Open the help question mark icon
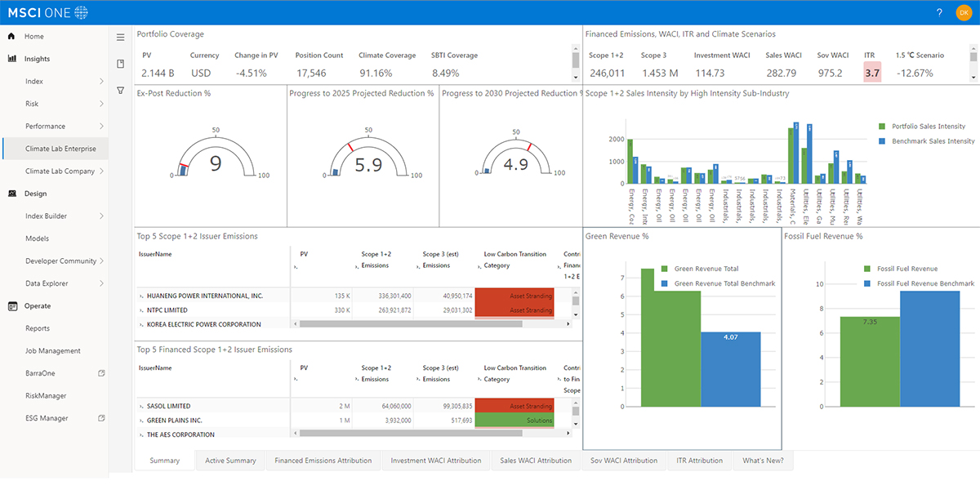This screenshot has width=980, height=490. pos(939,12)
